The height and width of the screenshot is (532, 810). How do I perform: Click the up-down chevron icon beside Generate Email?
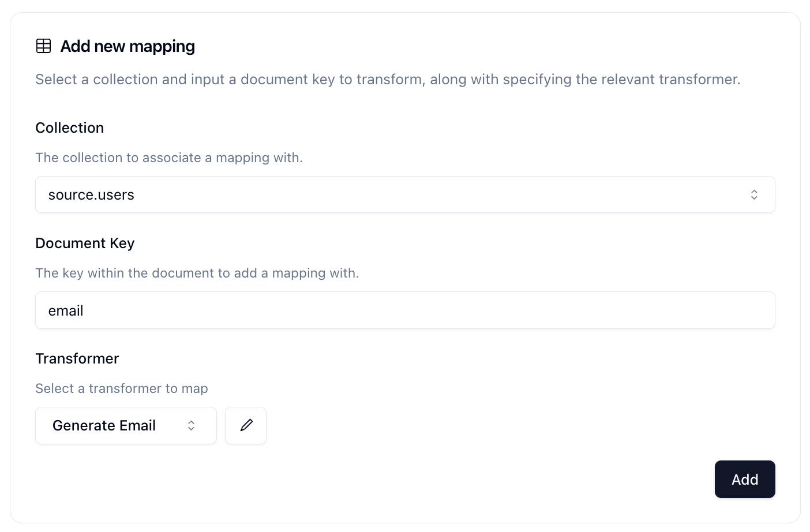click(191, 426)
